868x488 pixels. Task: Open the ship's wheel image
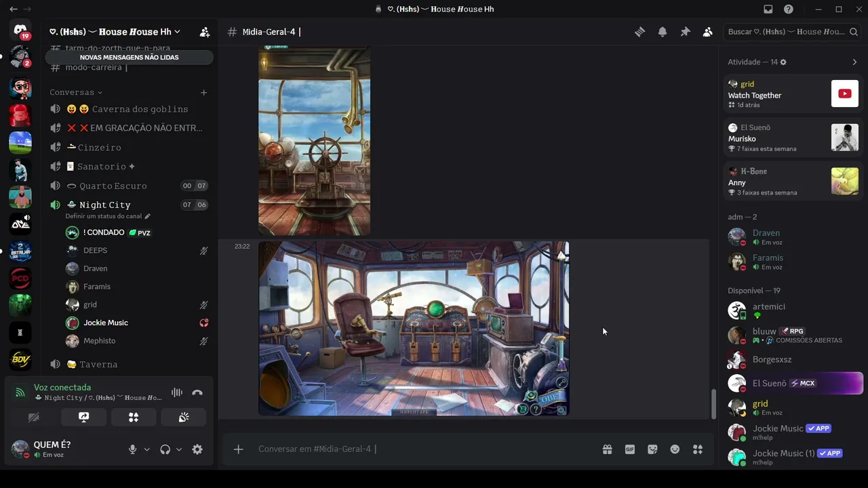[x=314, y=141]
